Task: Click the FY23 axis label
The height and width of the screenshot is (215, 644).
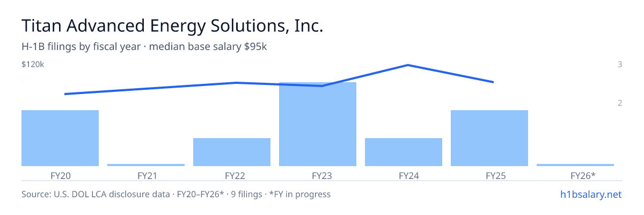Action: 318,175
